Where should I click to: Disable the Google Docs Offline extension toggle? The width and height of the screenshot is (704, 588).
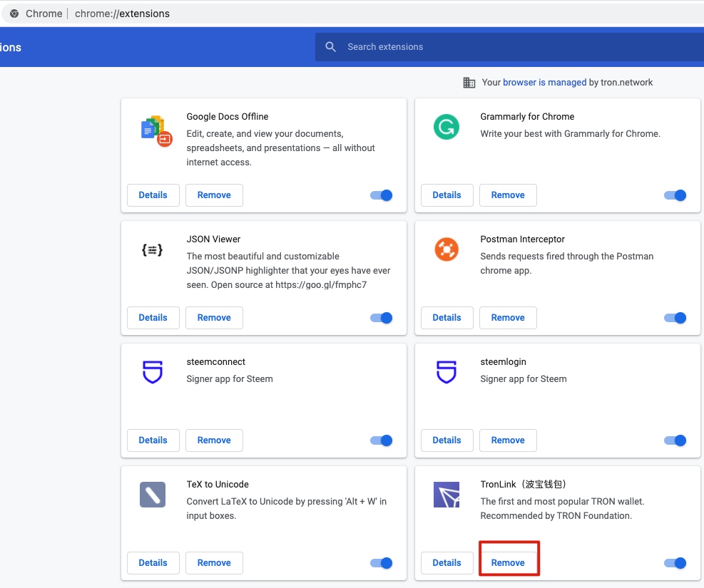(381, 195)
